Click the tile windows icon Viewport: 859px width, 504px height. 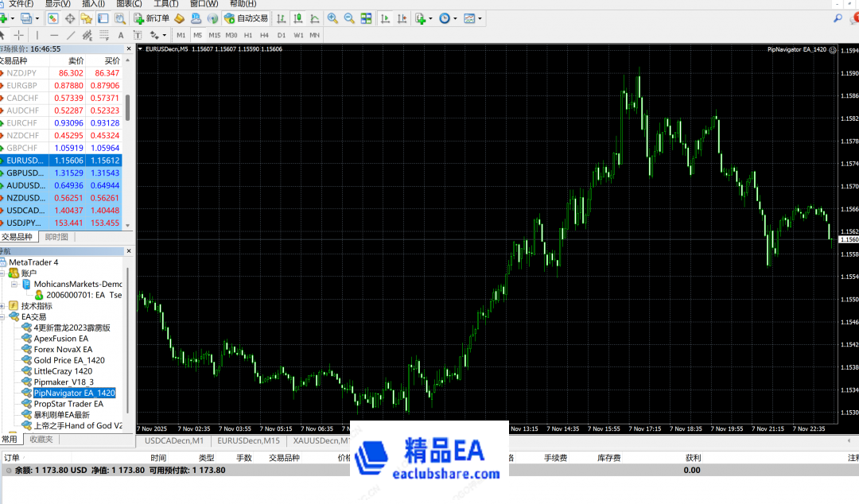click(366, 18)
